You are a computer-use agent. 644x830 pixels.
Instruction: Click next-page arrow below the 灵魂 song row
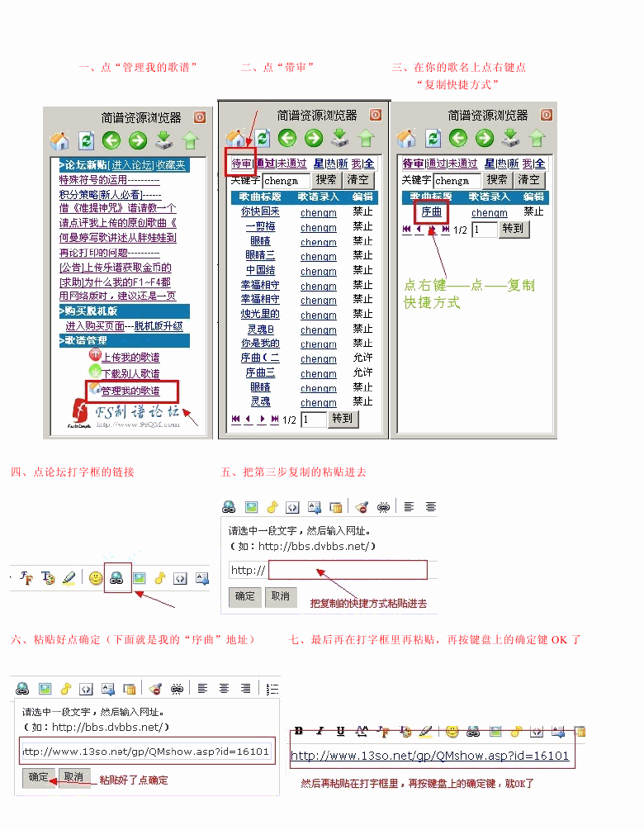[262, 420]
